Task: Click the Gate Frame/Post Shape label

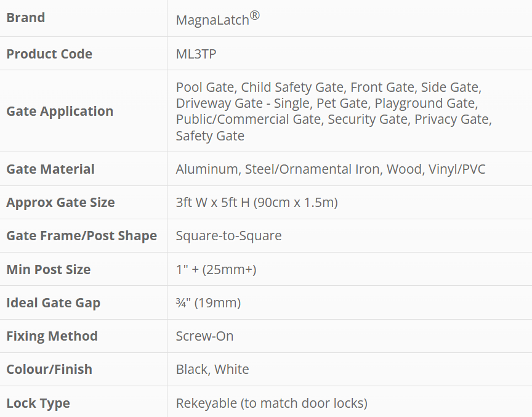Action: [81, 236]
